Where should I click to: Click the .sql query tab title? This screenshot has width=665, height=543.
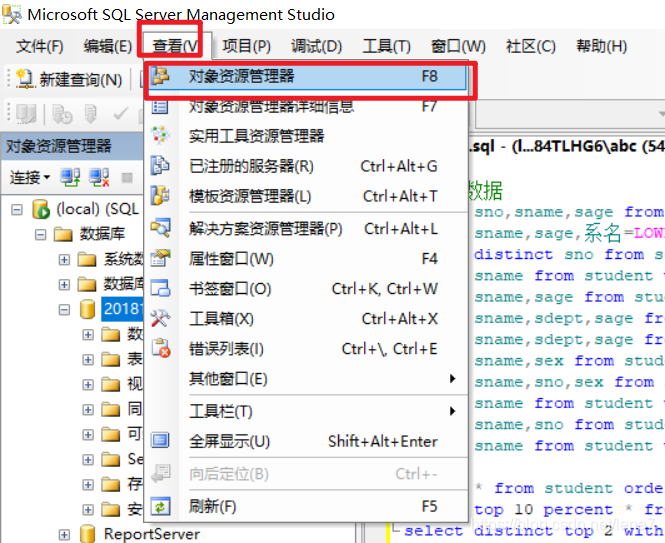(x=566, y=147)
